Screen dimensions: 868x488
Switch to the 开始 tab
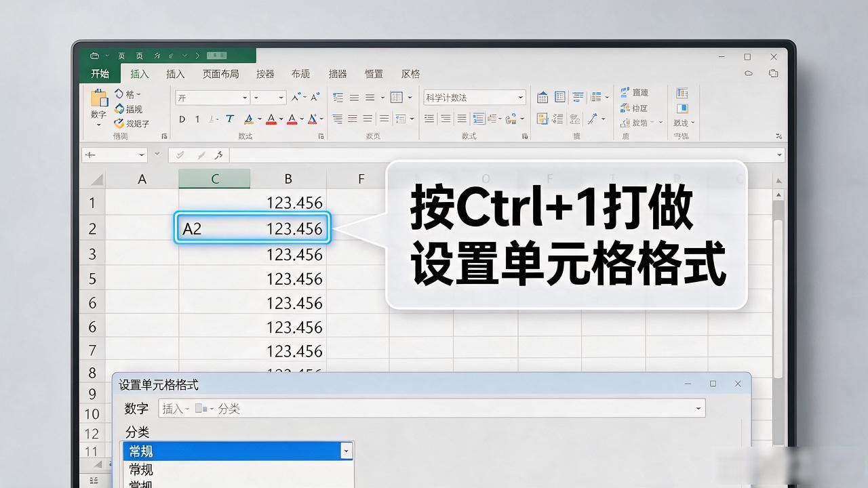pyautogui.click(x=100, y=74)
